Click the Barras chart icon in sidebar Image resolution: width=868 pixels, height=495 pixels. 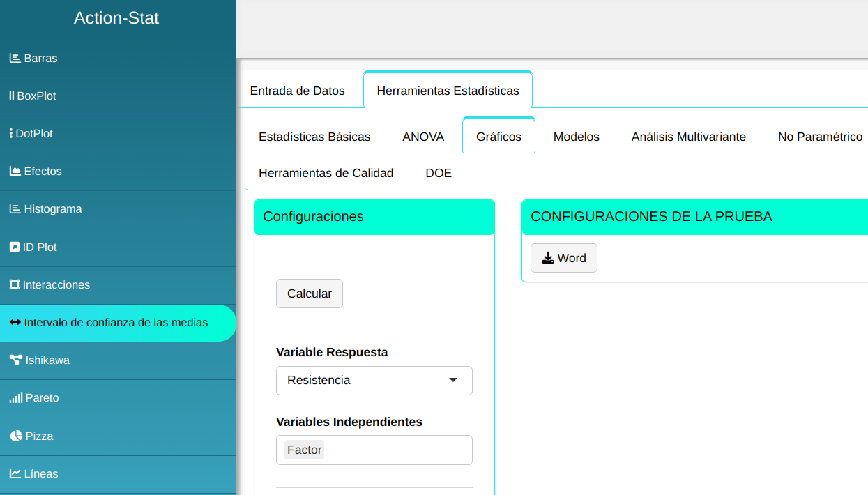pyautogui.click(x=15, y=58)
